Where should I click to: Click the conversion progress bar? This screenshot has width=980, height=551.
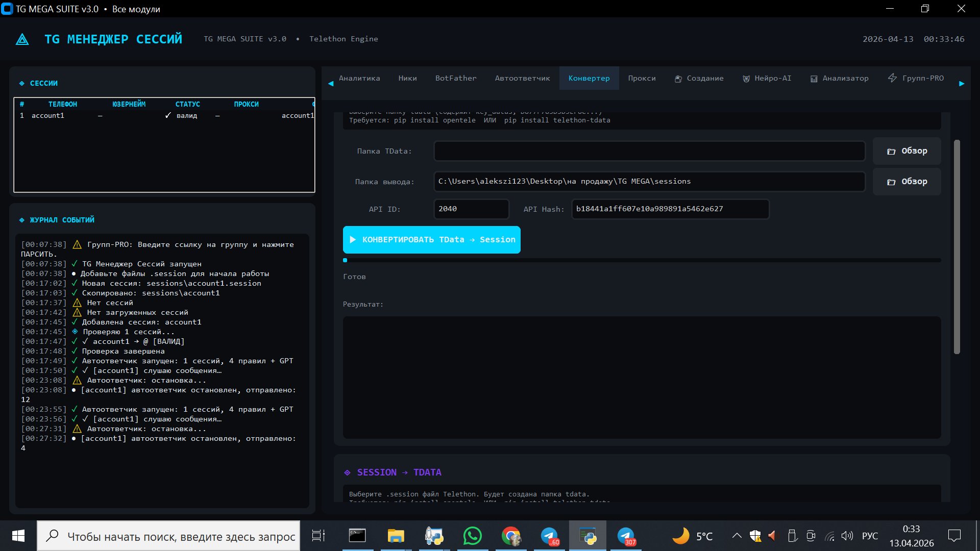(x=642, y=260)
